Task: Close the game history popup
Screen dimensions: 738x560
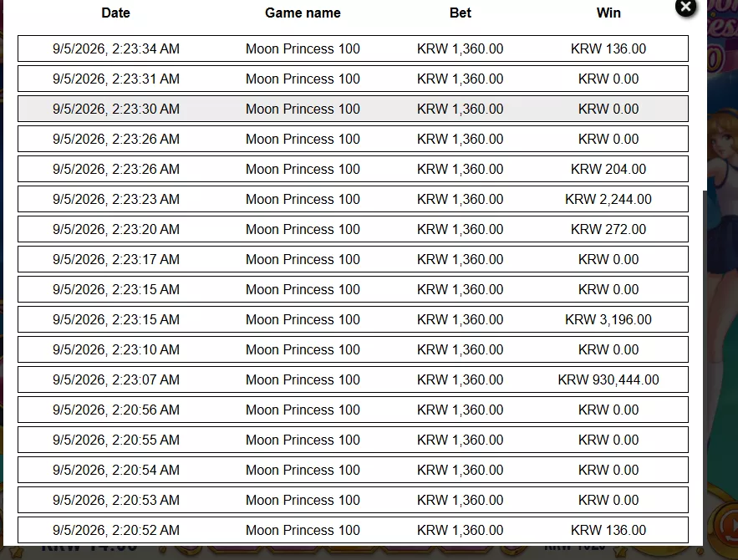Action: click(x=685, y=7)
